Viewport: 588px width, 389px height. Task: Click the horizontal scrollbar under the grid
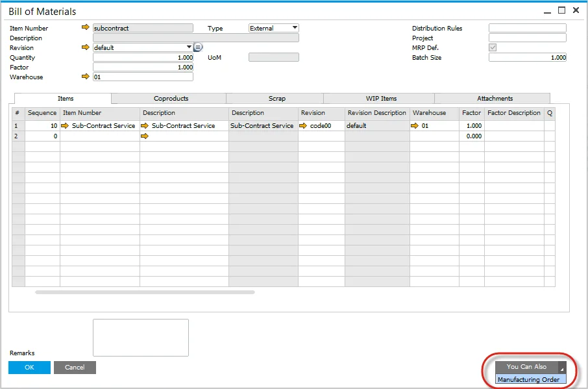[145, 292]
